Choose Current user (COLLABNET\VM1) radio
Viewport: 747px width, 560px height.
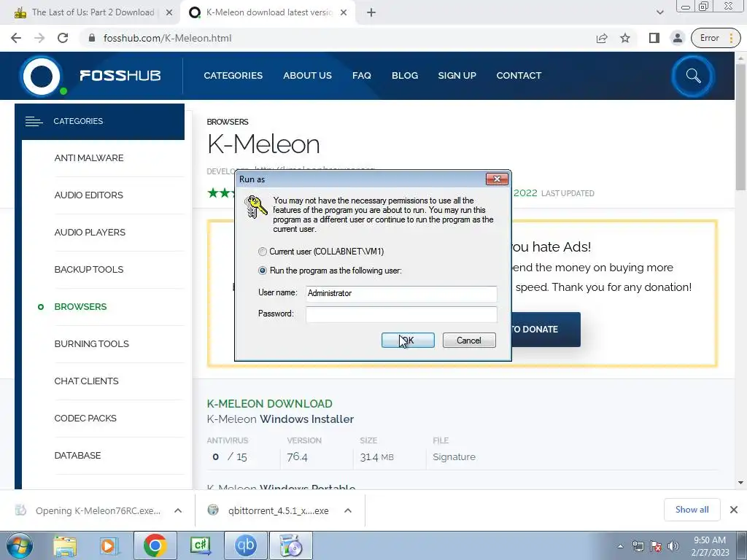(263, 252)
